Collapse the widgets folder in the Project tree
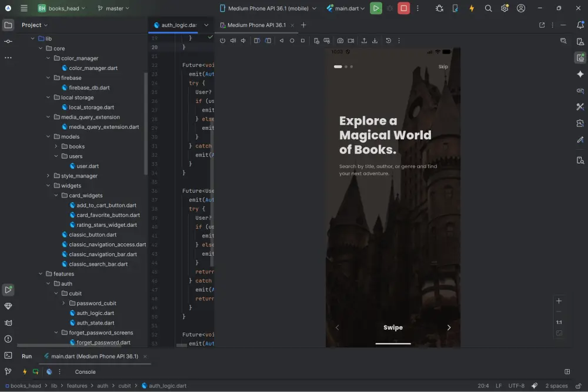The image size is (588, 392). tap(48, 185)
